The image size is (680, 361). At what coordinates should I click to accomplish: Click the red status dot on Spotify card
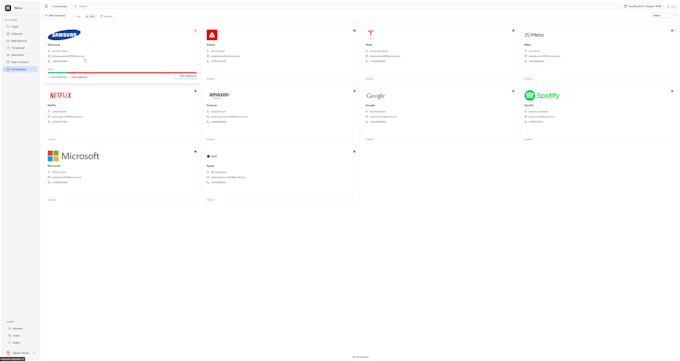[672, 91]
